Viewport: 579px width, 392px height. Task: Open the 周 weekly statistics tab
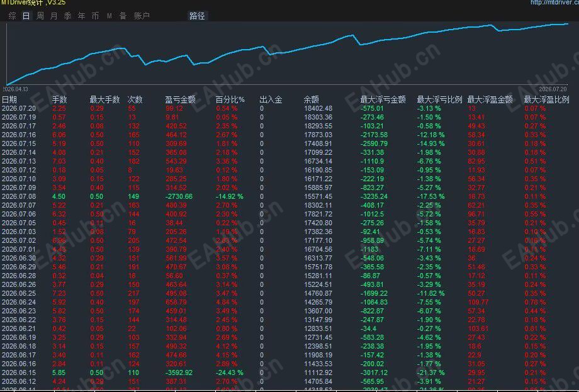[x=40, y=16]
